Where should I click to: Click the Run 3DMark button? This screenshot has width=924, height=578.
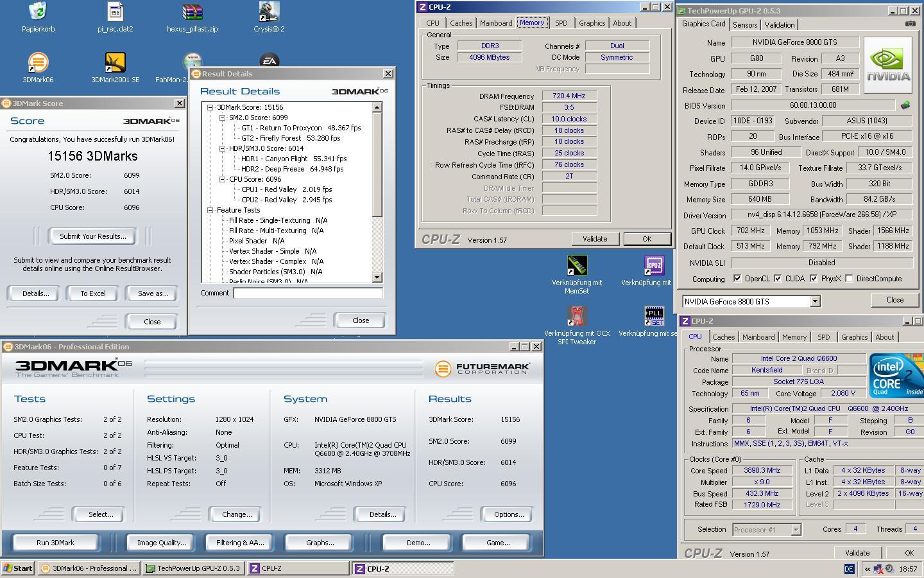click(x=55, y=543)
